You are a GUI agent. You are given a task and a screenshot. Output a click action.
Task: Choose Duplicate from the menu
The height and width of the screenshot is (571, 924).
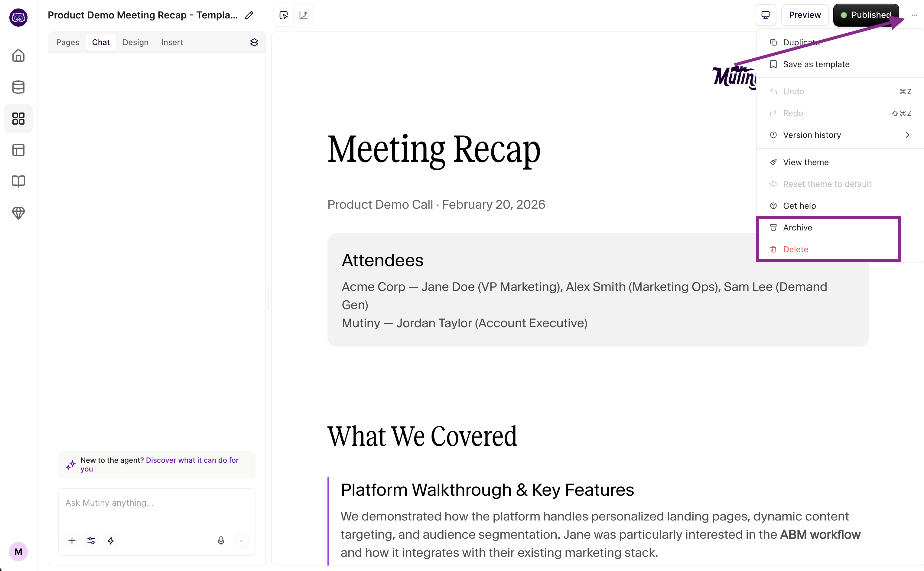point(840,42)
